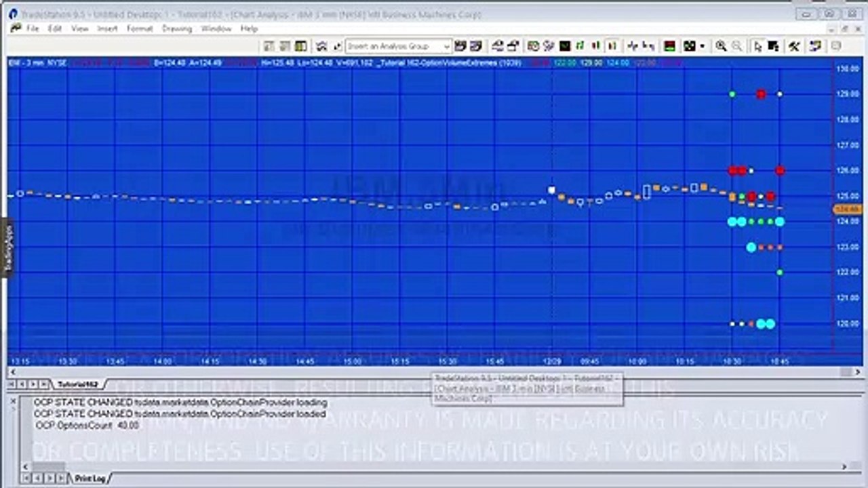Click the crossed wrench and hammer tools icon
Image resolution: width=868 pixels, height=488 pixels.
(x=793, y=46)
